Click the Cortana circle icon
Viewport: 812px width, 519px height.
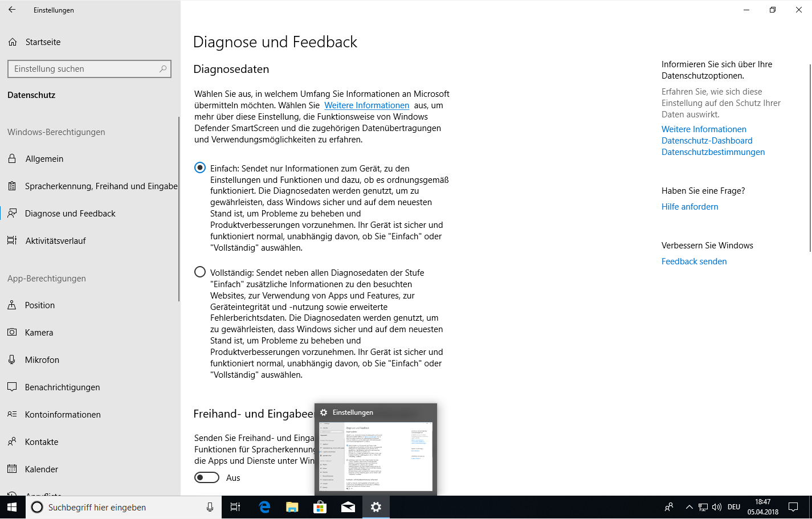[x=37, y=507]
